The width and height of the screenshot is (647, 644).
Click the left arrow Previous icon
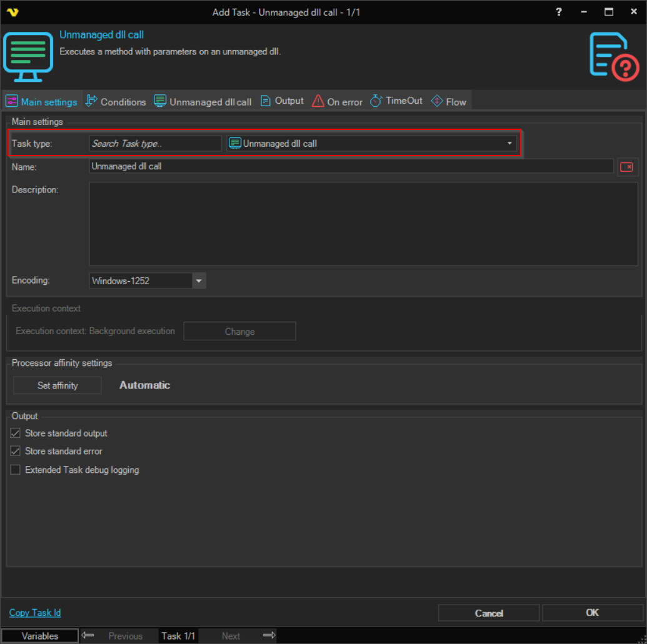pos(88,635)
